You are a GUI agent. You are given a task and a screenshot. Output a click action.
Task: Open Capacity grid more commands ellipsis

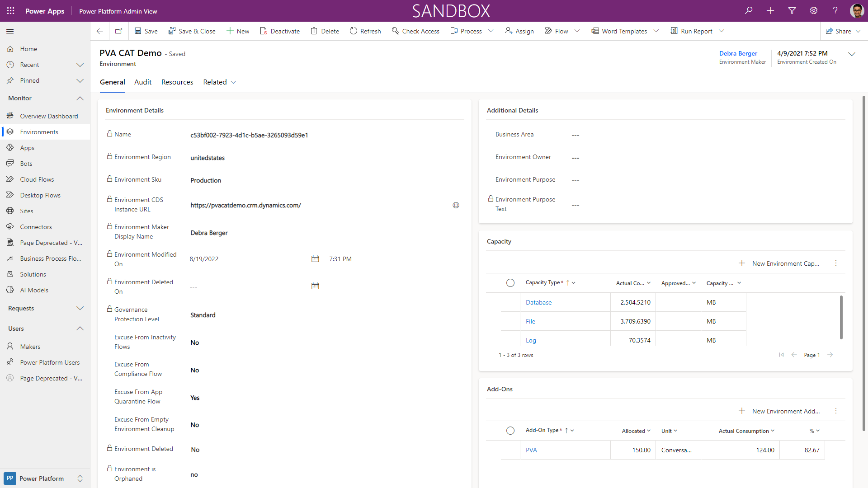[836, 263]
